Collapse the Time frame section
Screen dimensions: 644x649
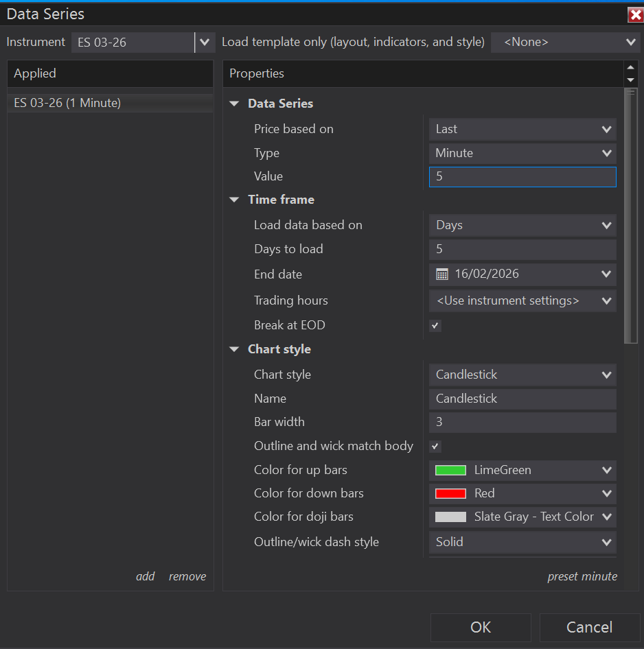click(235, 200)
